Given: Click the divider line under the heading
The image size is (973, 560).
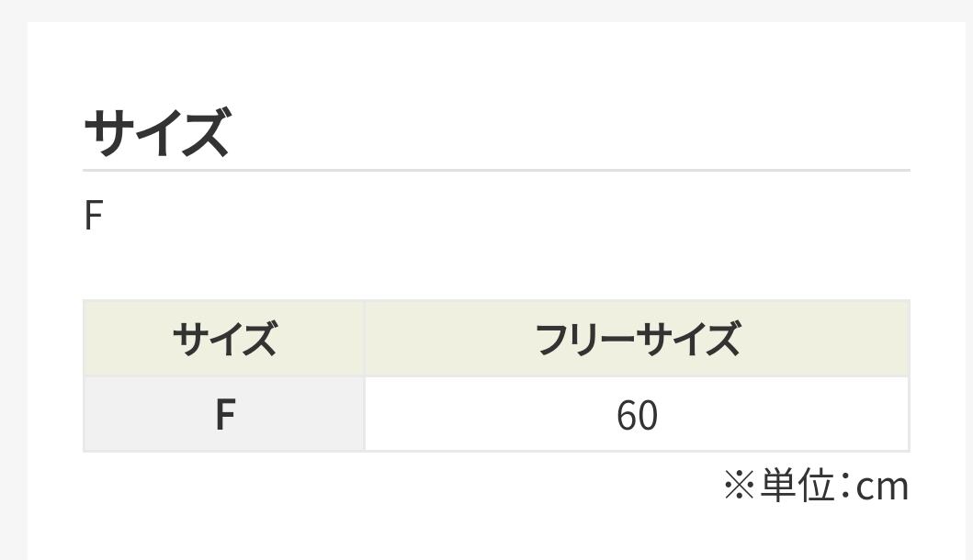Looking at the screenshot, I should click(496, 171).
